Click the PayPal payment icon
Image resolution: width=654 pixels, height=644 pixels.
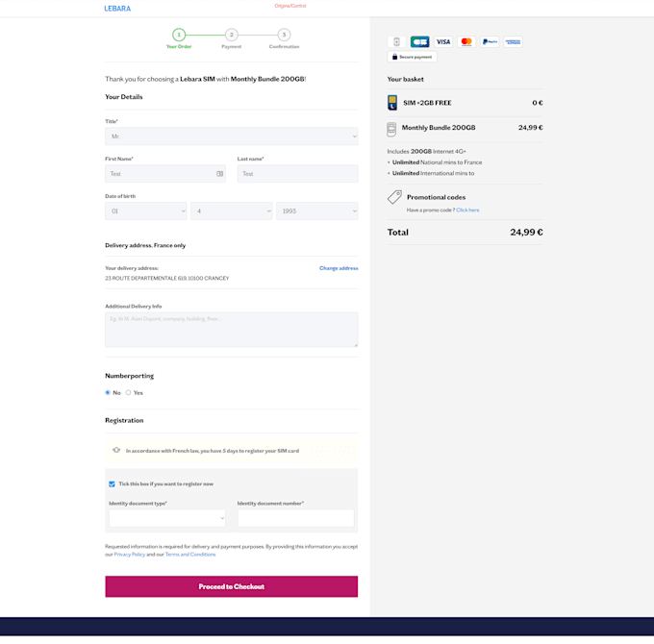(x=490, y=41)
